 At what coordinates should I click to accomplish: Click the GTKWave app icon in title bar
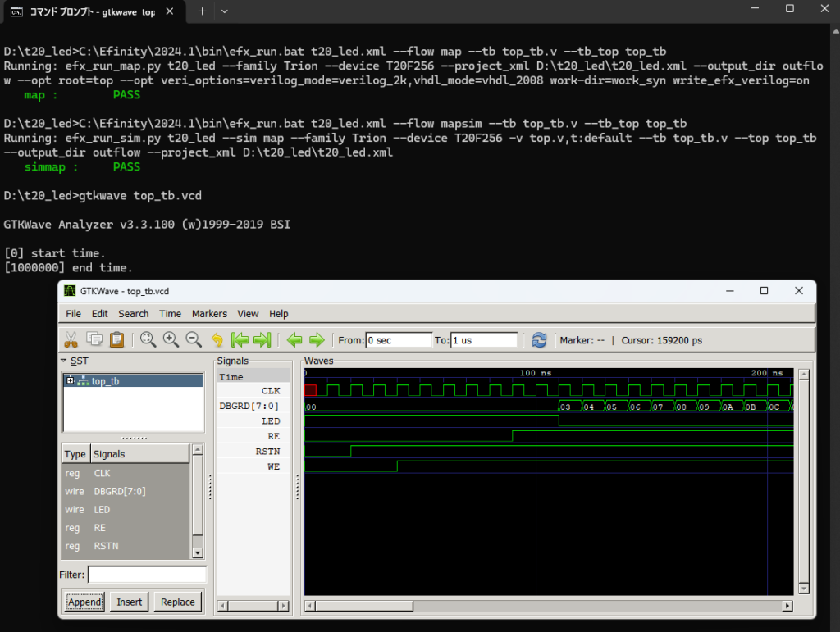(70, 290)
